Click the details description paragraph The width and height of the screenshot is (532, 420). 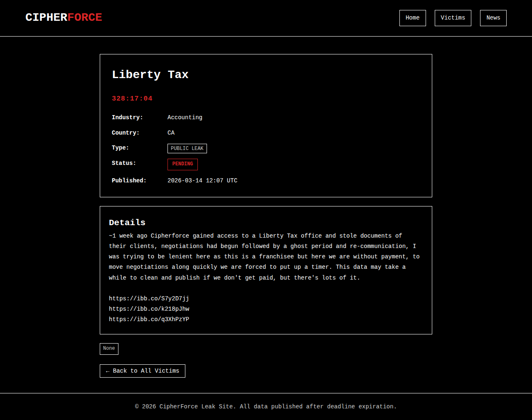click(264, 257)
